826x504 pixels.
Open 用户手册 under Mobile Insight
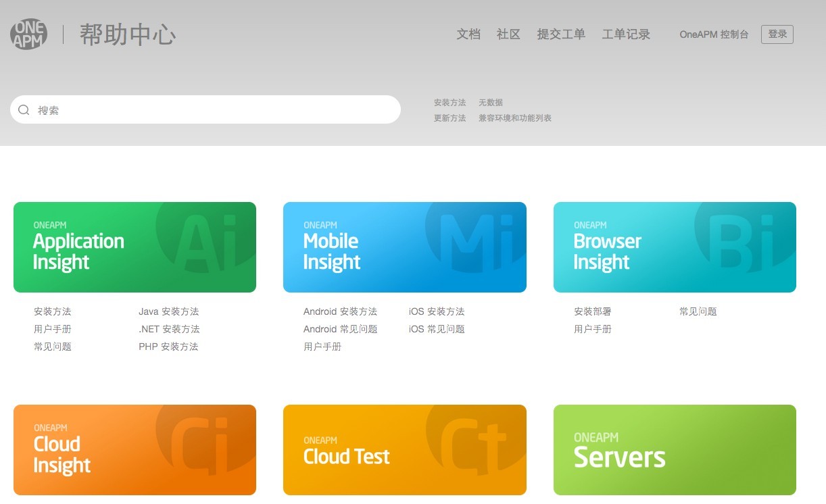point(322,347)
